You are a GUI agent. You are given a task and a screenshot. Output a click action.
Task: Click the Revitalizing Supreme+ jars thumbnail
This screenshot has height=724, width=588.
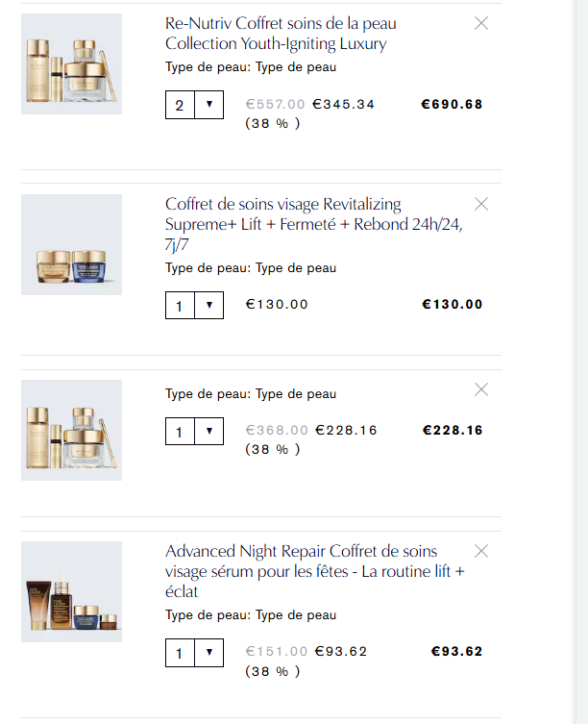pyautogui.click(x=72, y=244)
